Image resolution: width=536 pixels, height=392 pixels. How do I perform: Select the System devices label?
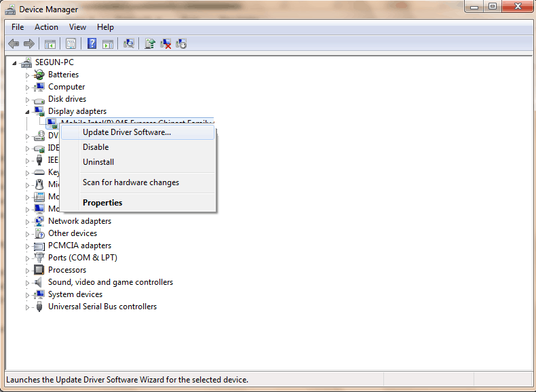(x=75, y=294)
